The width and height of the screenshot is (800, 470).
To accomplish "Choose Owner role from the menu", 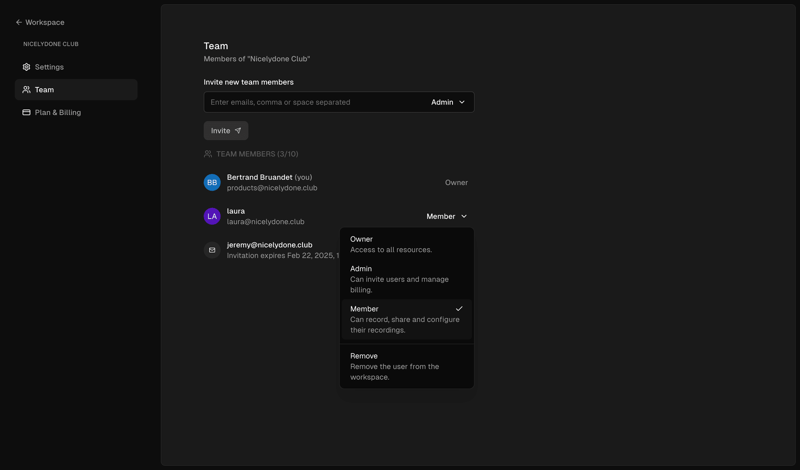I will (x=407, y=244).
